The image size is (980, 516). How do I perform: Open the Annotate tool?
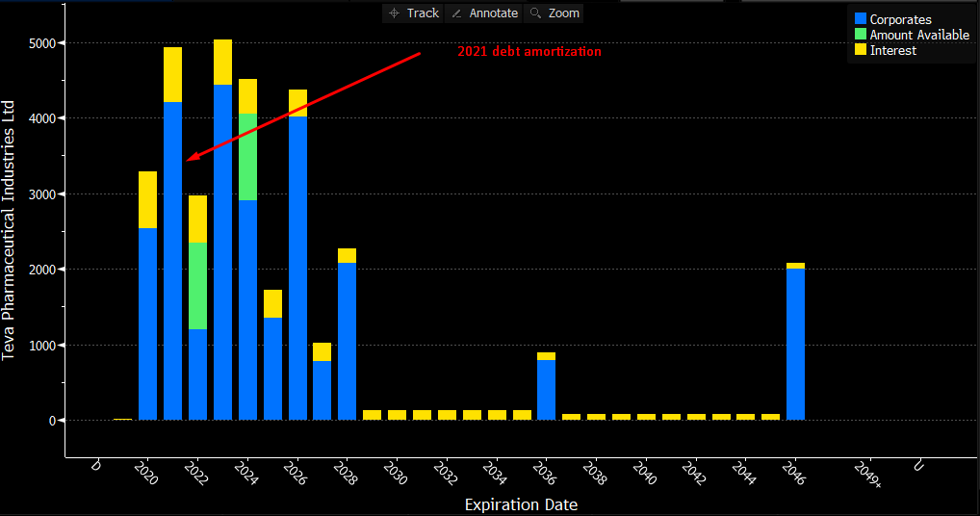click(x=484, y=13)
